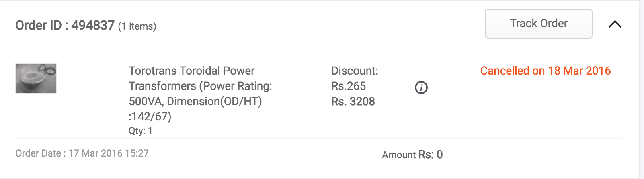644x179 pixels.
Task: Select the order number 494837
Action: coord(93,26)
